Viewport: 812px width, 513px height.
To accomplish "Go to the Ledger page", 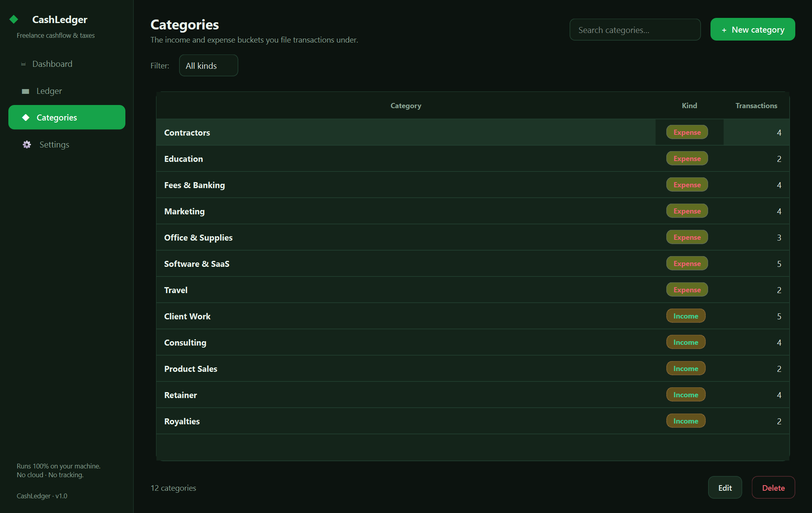I will tap(67, 91).
